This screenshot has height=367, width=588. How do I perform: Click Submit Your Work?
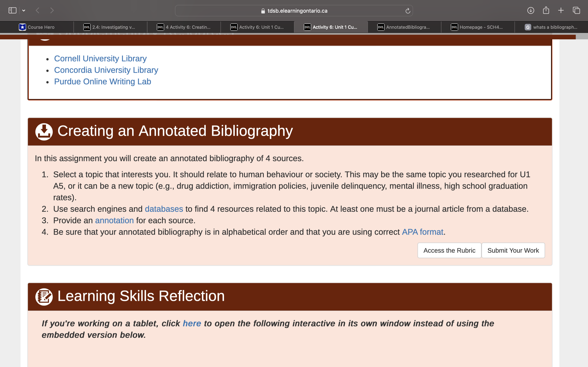coord(513,250)
